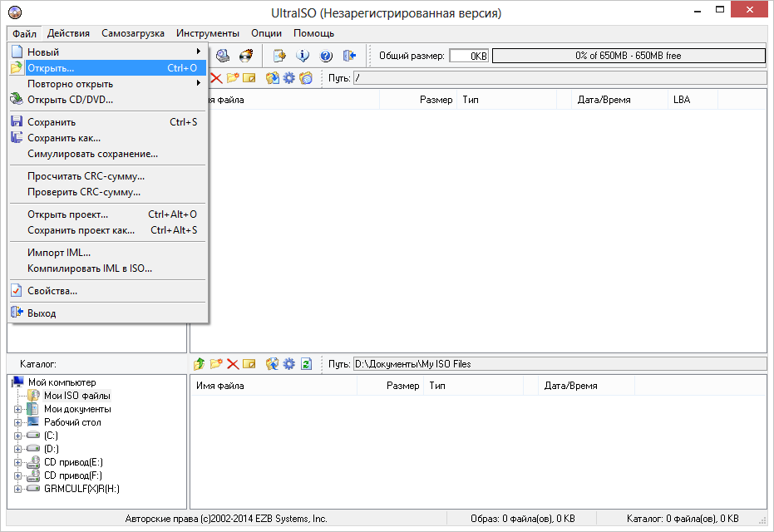The height and width of the screenshot is (532, 774).
Task: Click red X delete icon in catalog toolbar
Action: (x=233, y=364)
